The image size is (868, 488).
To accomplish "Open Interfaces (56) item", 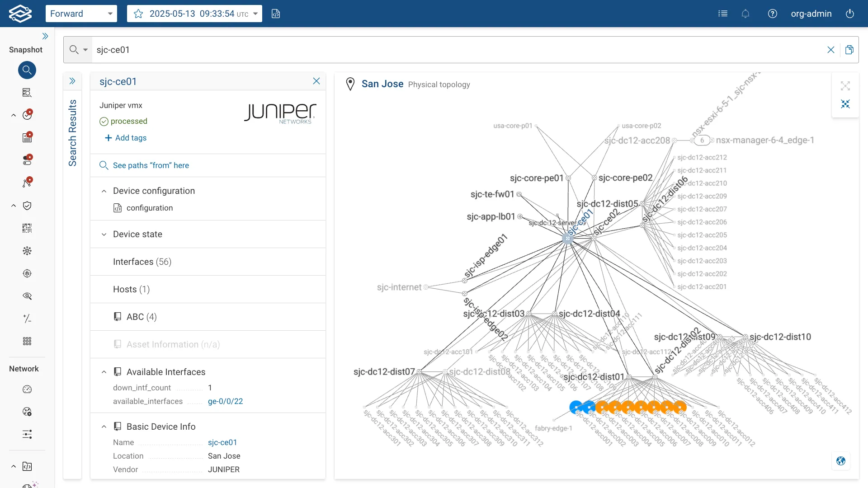I will click(208, 262).
